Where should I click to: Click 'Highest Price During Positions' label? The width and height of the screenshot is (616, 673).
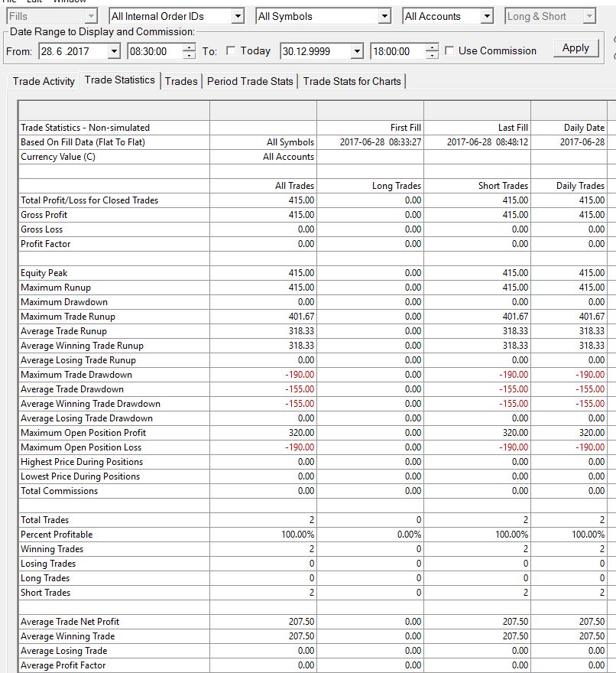[x=82, y=462]
